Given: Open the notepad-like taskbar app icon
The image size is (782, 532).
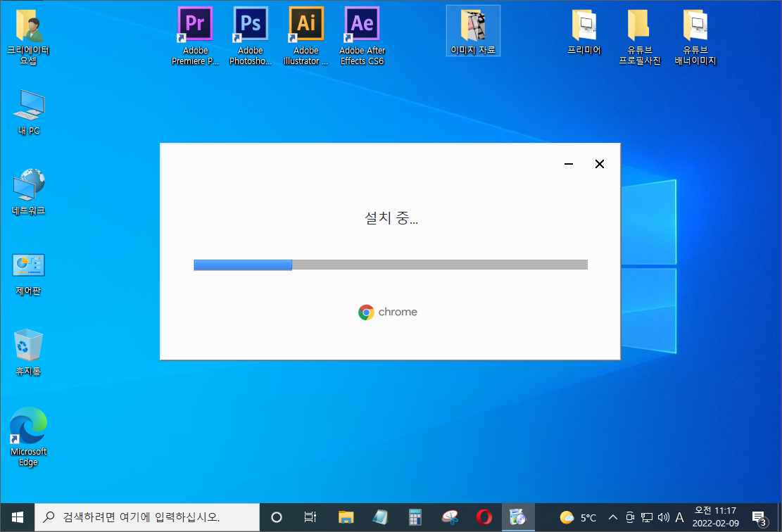Looking at the screenshot, I should coord(381,517).
